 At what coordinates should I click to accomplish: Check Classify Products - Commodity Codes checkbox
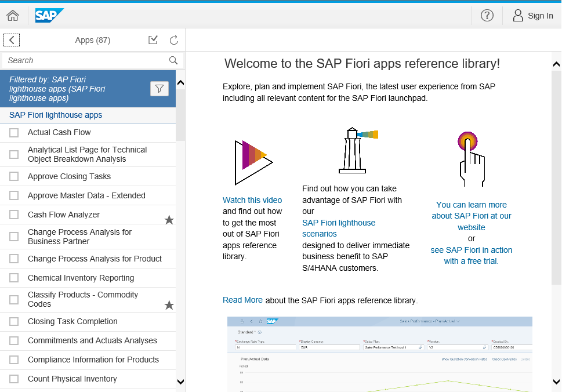point(14,300)
